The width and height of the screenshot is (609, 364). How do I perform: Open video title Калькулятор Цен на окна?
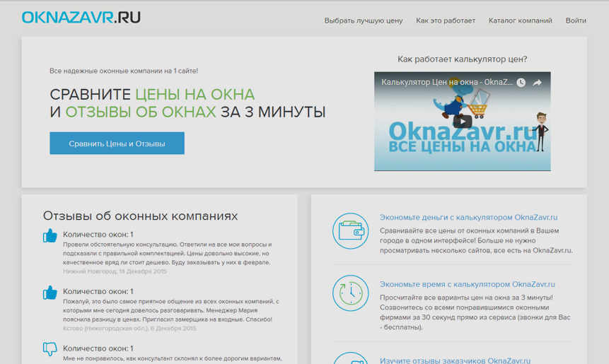[446, 82]
